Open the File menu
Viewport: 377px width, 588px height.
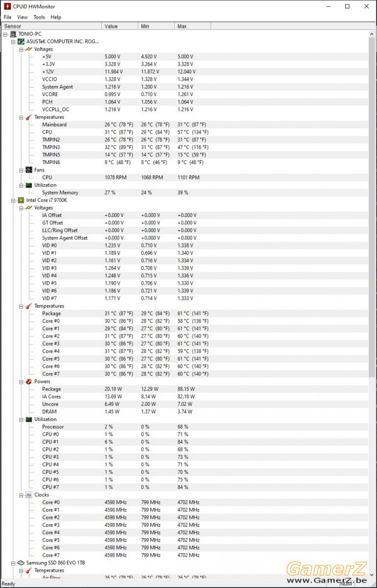pos(7,17)
